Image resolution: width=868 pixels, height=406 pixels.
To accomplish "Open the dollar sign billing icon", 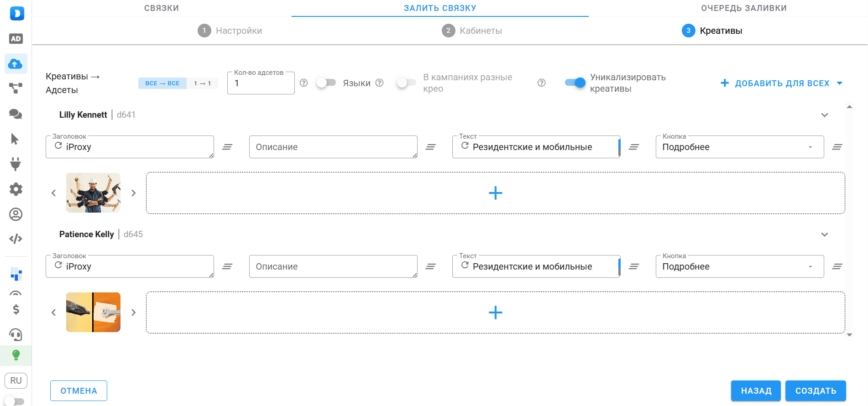I will click(x=16, y=310).
